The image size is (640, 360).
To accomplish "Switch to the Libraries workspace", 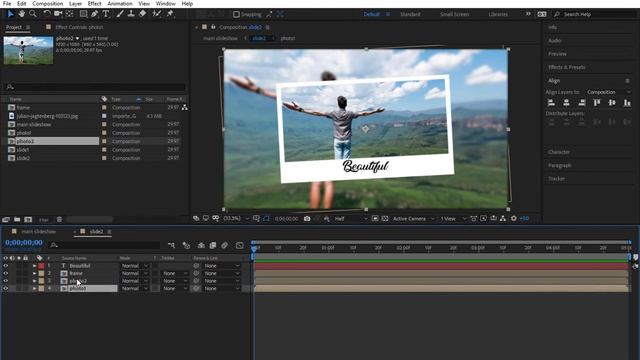I will 498,14.
